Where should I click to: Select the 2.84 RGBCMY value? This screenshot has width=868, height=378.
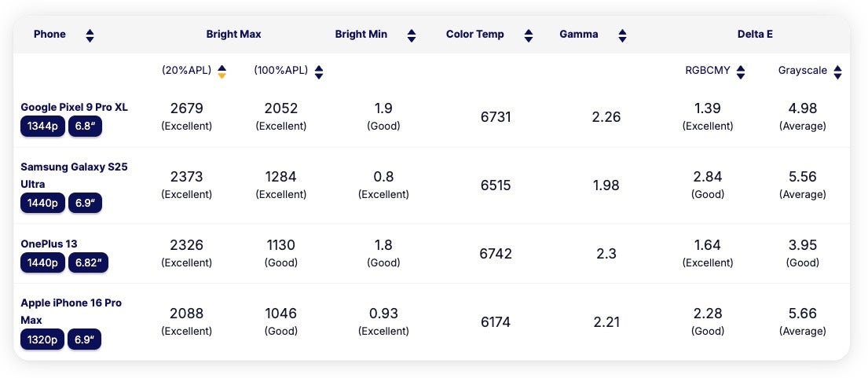tap(708, 177)
